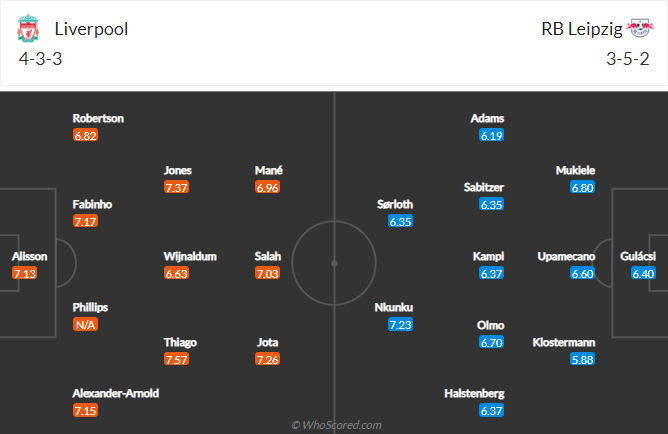Click Gulácsi's 6.40 rating badge
The image size is (668, 434).
643,273
